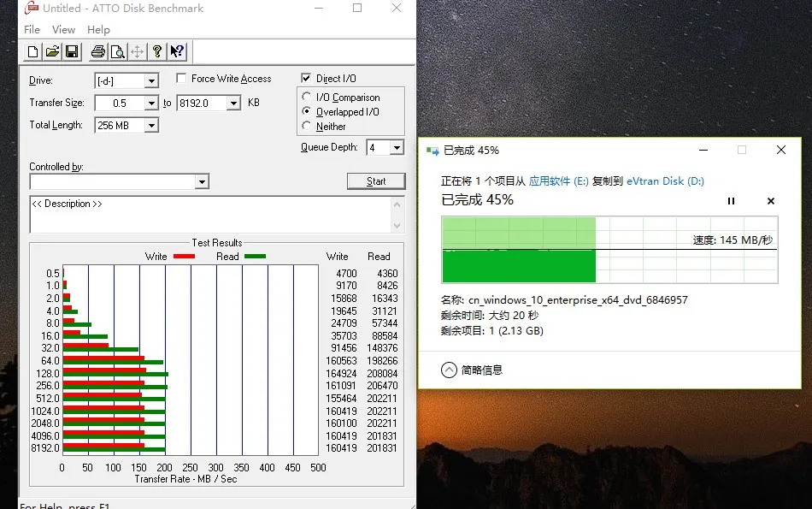Minimize the copy progress dialog
The width and height of the screenshot is (812, 509).
pos(703,151)
